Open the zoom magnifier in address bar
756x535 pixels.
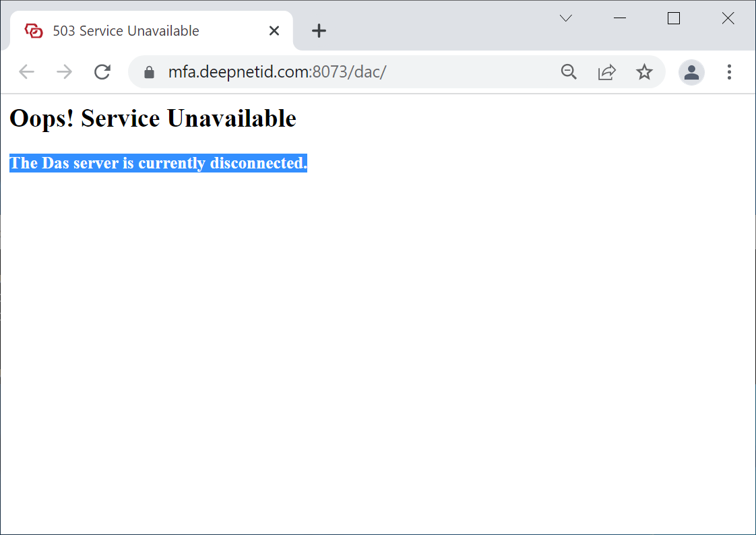569,72
